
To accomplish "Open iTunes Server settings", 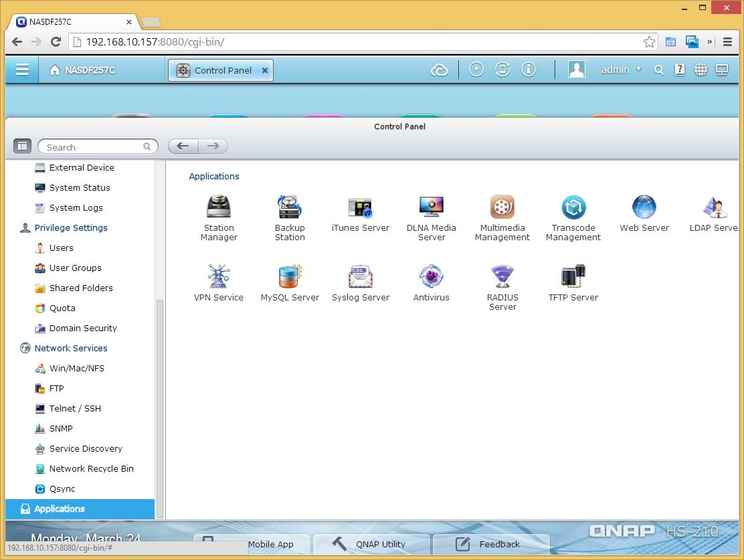I will (x=360, y=213).
